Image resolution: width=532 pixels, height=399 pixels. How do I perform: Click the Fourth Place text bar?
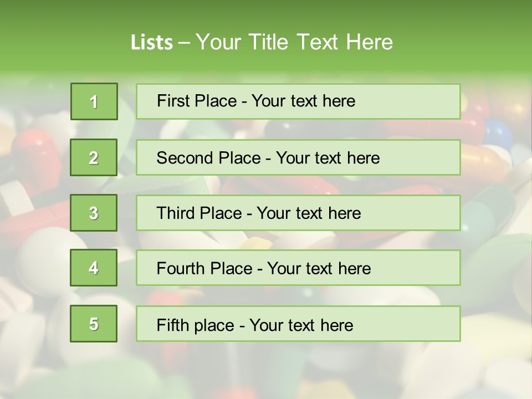click(298, 268)
